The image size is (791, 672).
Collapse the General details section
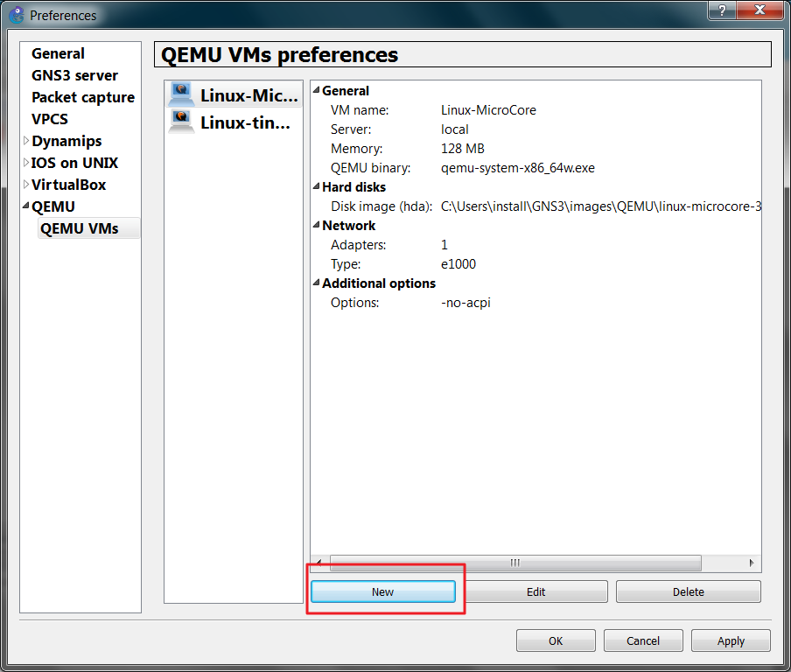[x=316, y=90]
